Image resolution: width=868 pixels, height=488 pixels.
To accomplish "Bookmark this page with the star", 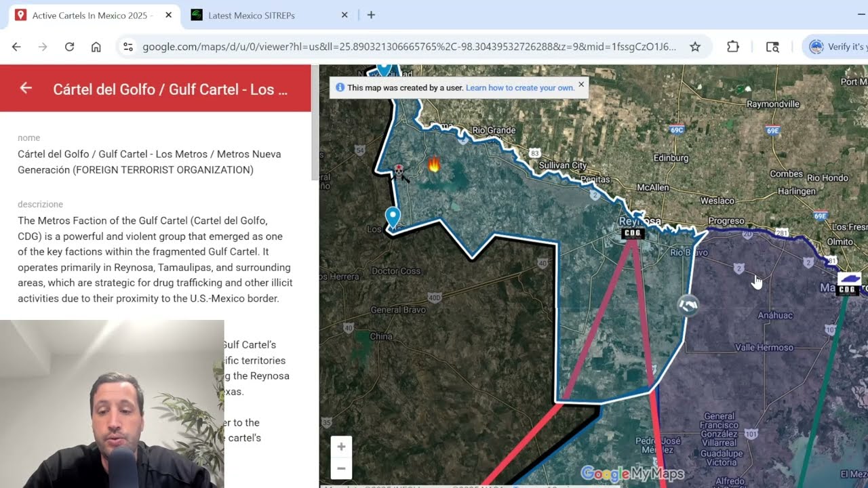I will click(x=695, y=47).
